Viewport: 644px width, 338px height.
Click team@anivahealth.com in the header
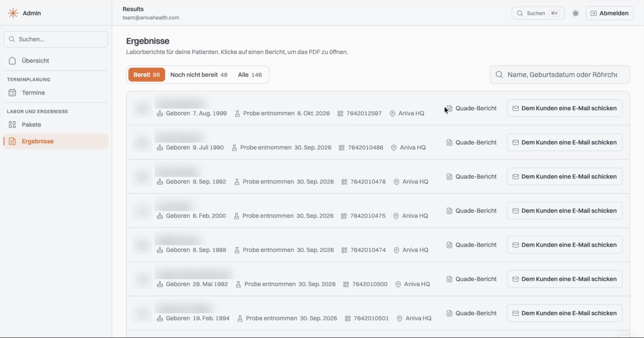click(151, 18)
